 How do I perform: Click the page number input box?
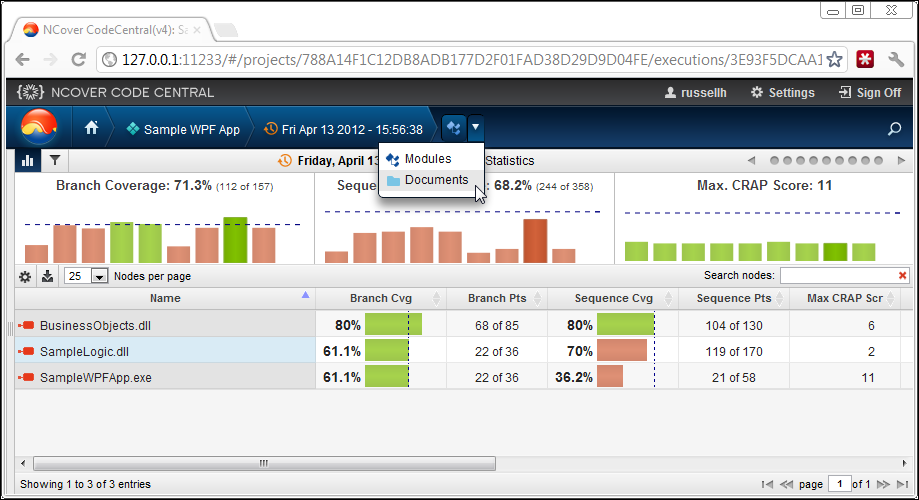point(839,484)
